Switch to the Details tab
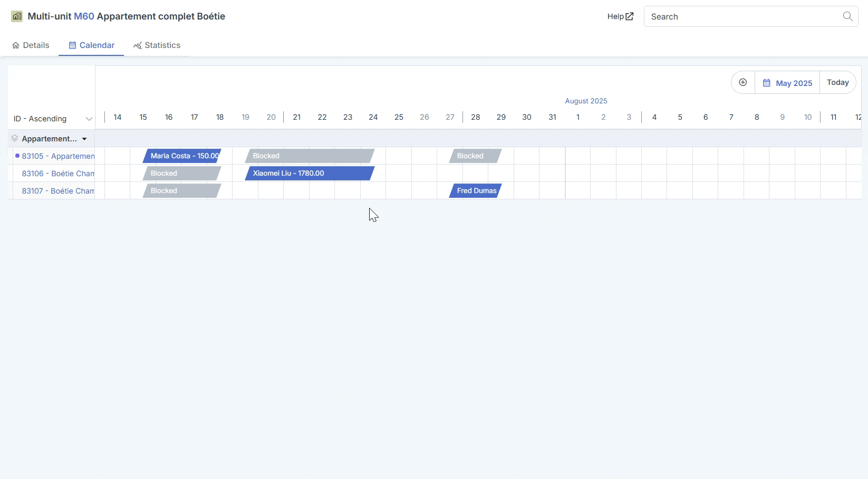Viewport: 868px width, 479px height. (31, 45)
